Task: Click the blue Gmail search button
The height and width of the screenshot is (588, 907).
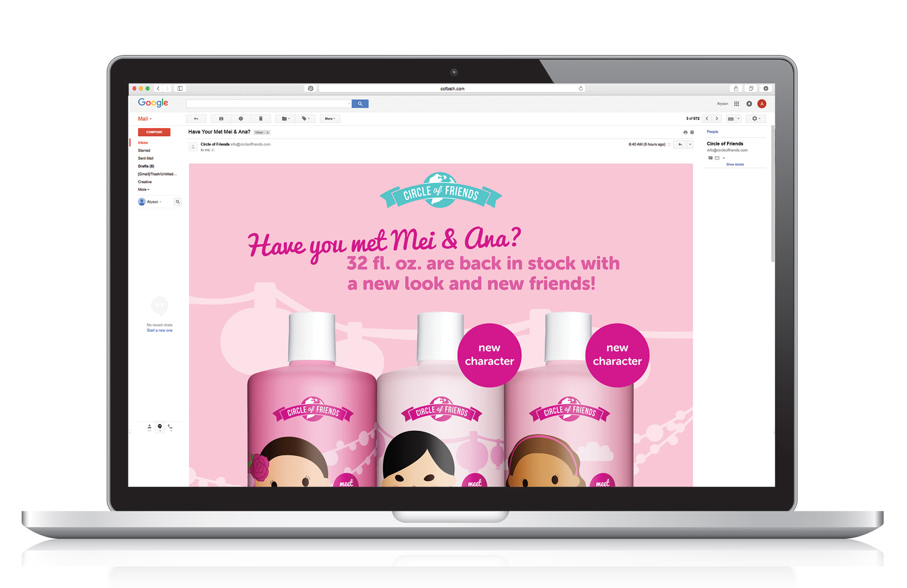Action: [x=360, y=103]
